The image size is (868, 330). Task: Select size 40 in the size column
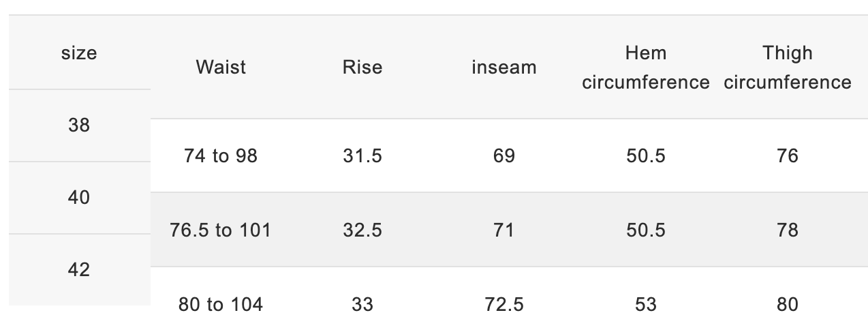[79, 198]
